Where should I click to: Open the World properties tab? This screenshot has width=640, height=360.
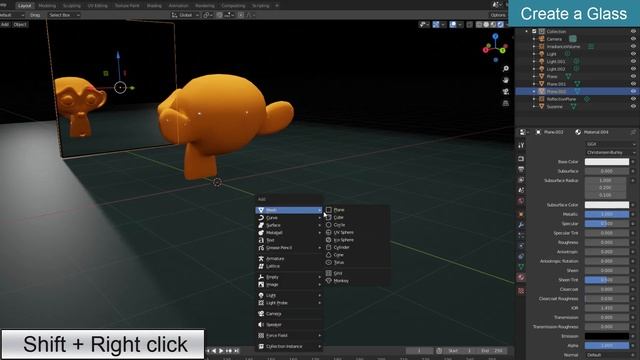pos(521,201)
